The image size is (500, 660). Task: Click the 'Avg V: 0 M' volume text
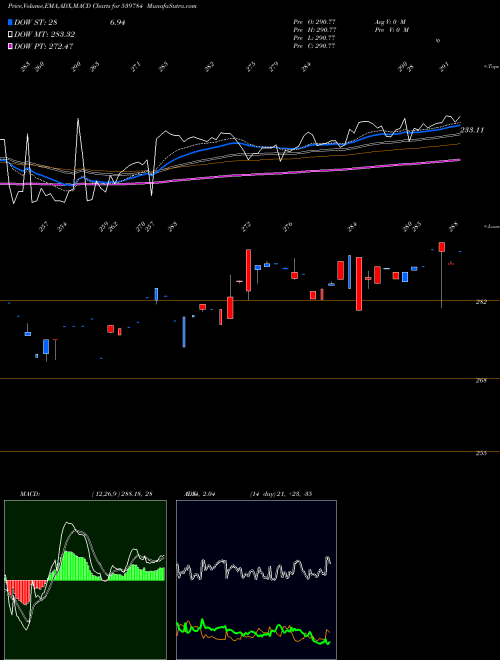coord(390,22)
